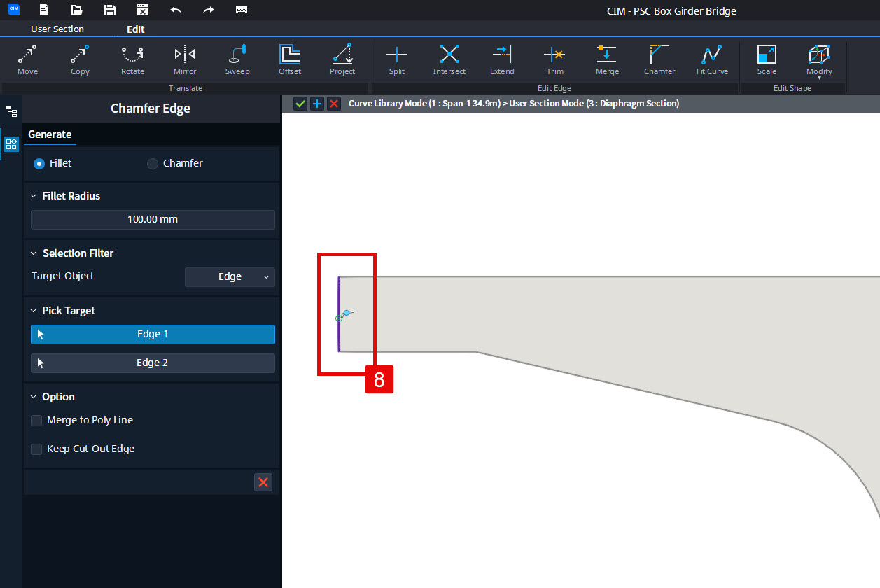Click the Edge 2 pick button

coord(152,363)
